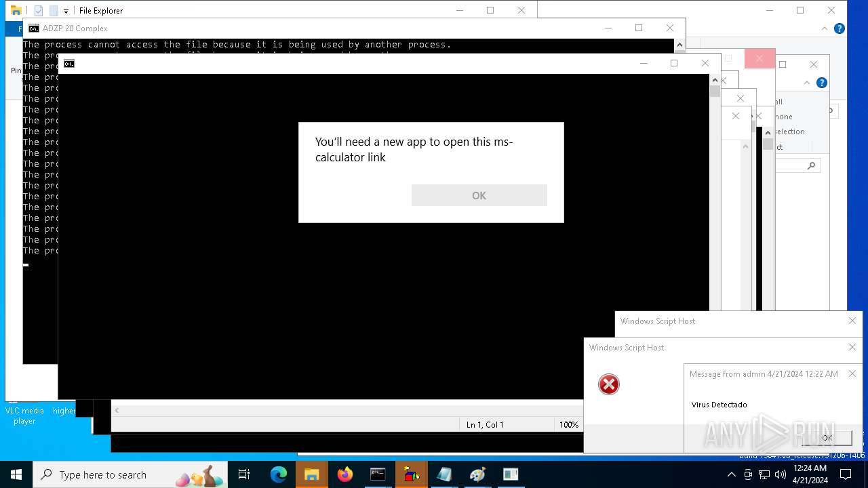Switch to File Explorer on the taskbar
Screen dimensions: 868x488
(311, 474)
